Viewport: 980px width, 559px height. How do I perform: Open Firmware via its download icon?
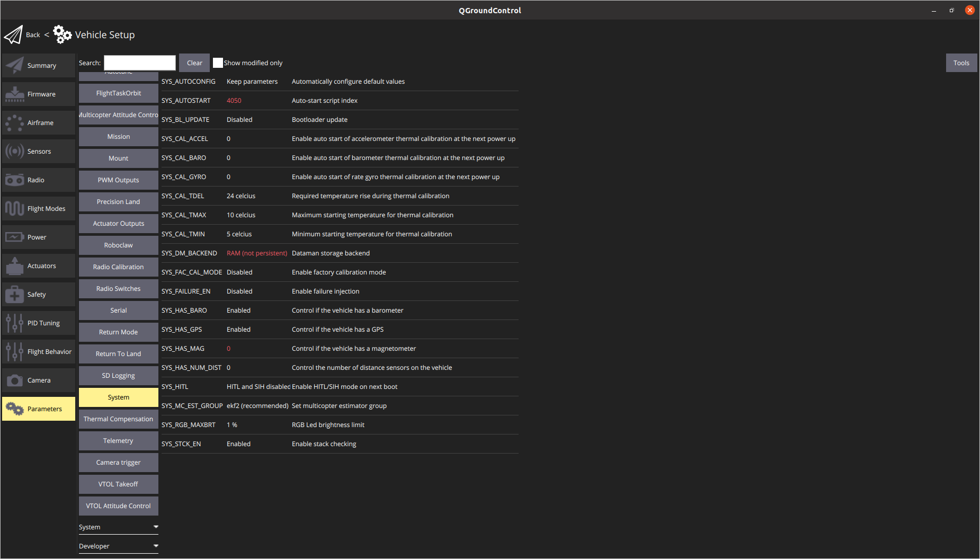click(x=14, y=94)
